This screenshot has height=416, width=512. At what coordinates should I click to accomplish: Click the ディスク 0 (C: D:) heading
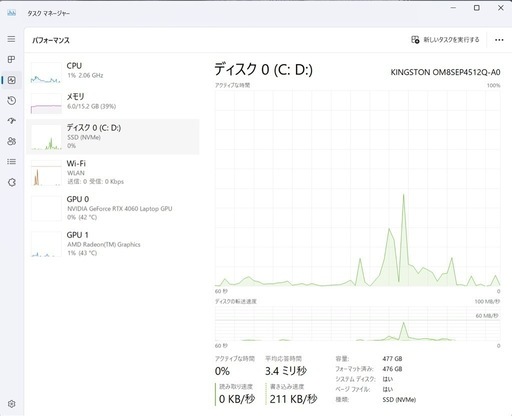click(x=263, y=69)
